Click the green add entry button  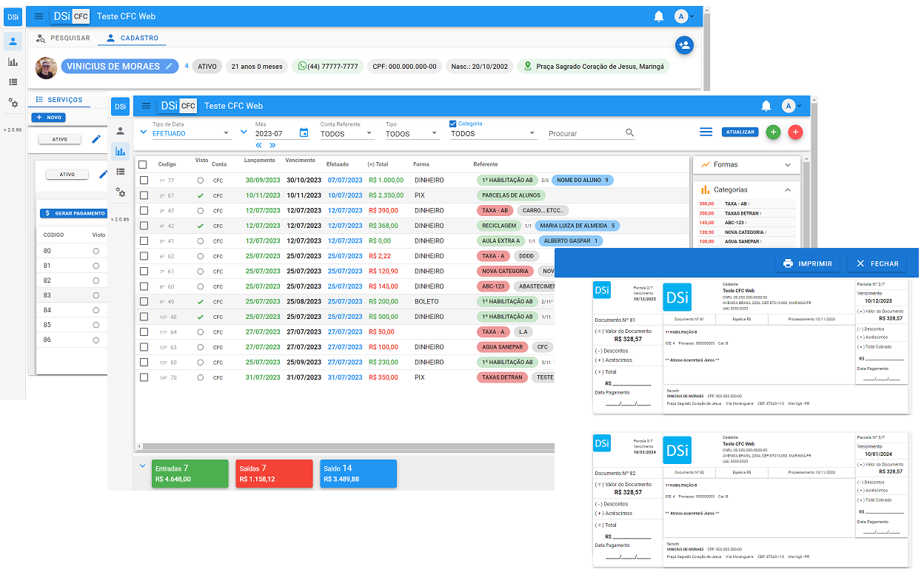[773, 132]
